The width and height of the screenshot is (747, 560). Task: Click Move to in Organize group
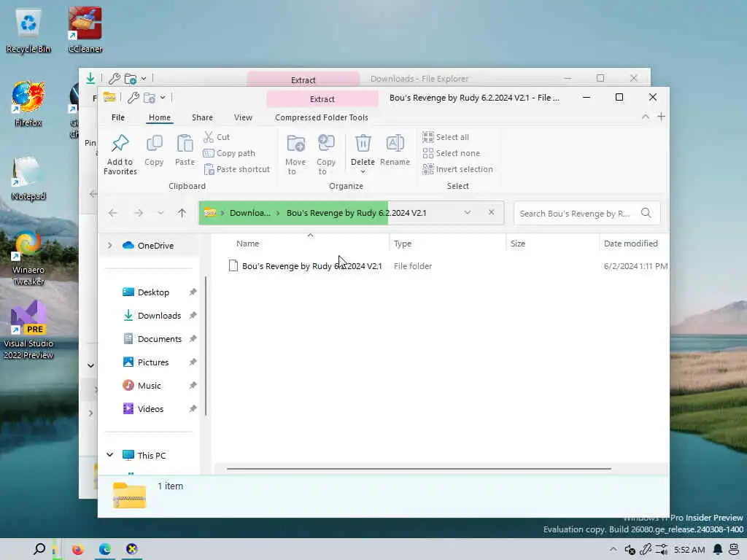295,155
